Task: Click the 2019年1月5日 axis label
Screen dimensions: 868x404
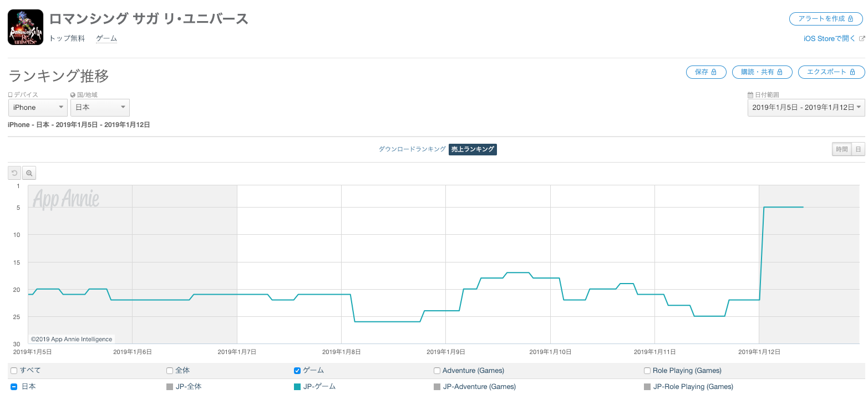Action: click(33, 352)
